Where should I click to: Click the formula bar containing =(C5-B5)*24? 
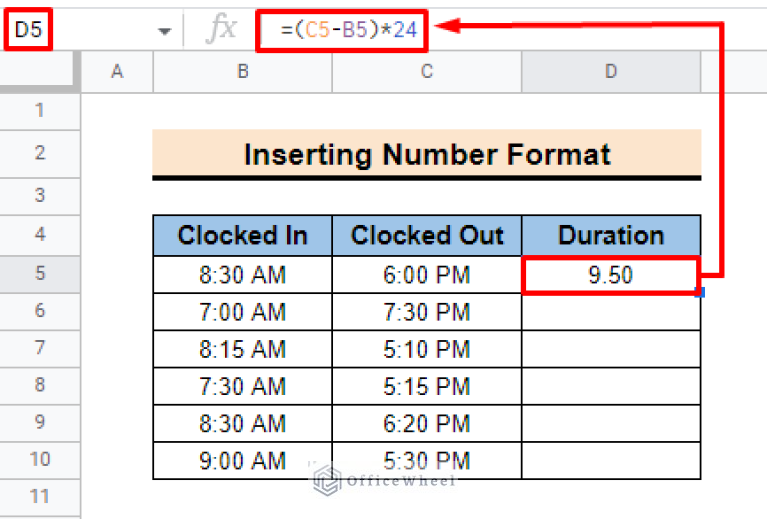342,30
